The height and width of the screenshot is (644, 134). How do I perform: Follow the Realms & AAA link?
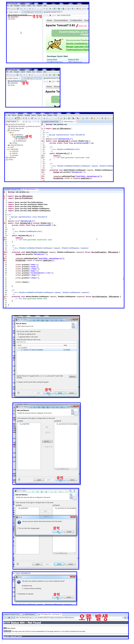73,60
